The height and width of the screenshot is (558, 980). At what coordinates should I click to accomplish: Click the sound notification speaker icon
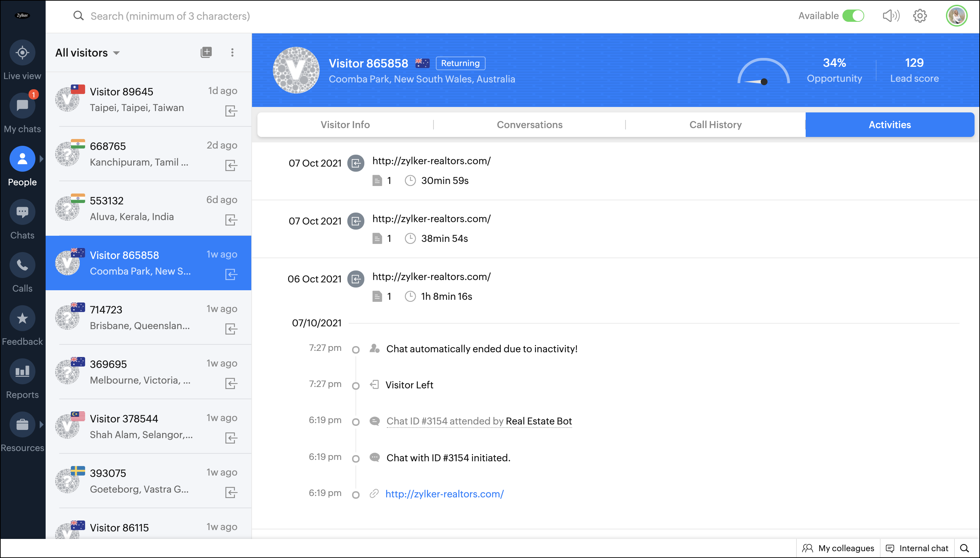point(890,16)
